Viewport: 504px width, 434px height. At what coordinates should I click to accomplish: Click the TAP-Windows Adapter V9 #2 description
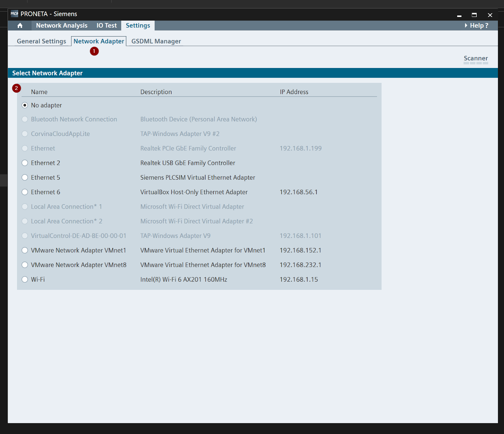click(180, 134)
